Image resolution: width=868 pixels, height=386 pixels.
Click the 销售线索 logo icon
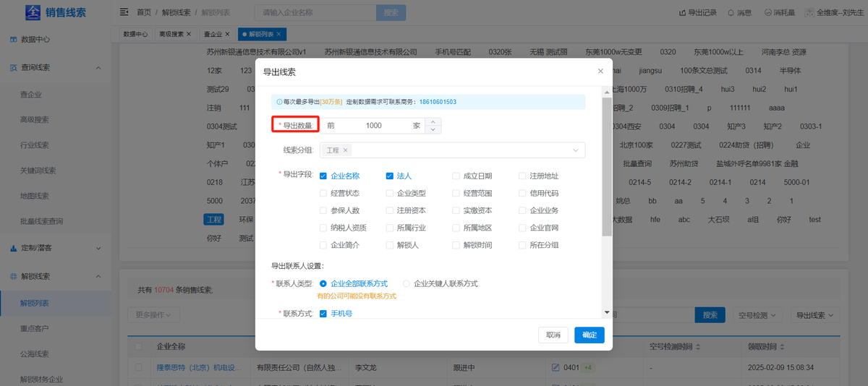pyautogui.click(x=33, y=13)
